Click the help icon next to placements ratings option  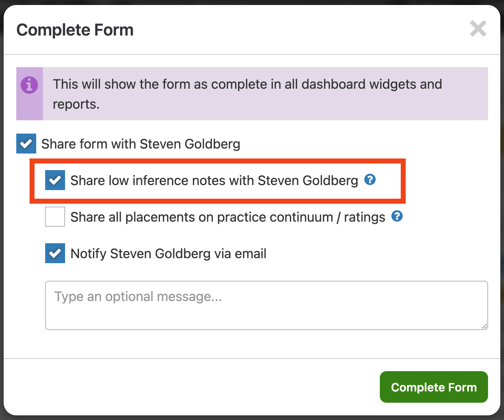point(397,216)
